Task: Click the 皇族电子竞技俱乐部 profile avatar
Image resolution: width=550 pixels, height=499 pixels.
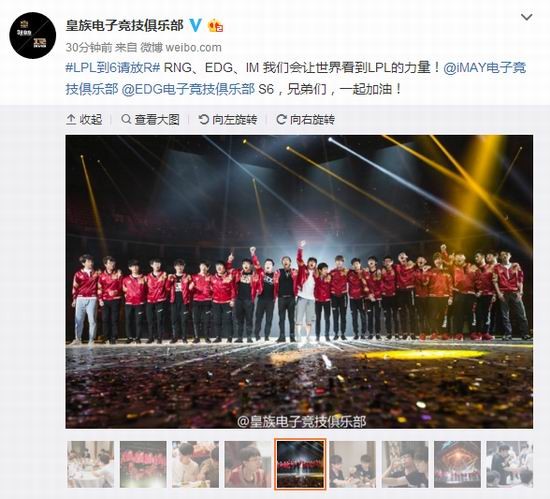Action: (33, 35)
